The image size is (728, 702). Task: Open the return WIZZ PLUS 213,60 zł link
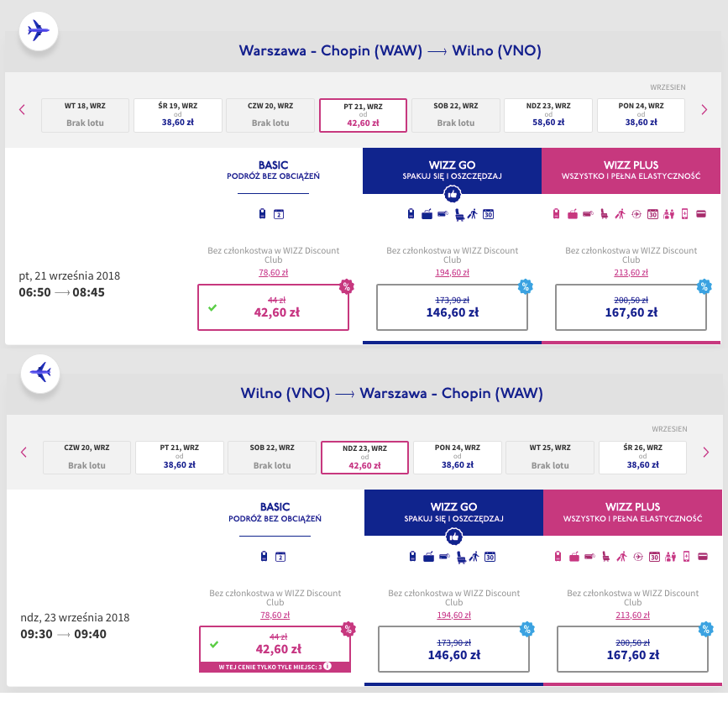coord(632,616)
